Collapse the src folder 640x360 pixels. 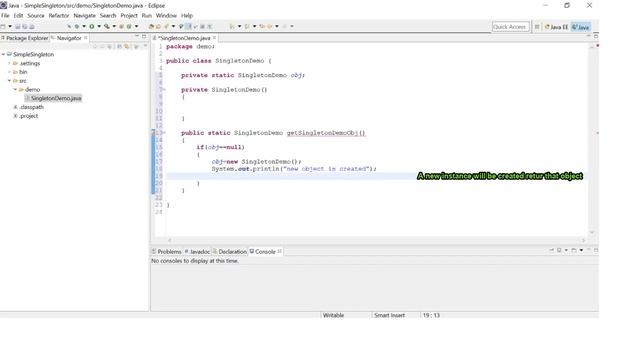[9, 81]
